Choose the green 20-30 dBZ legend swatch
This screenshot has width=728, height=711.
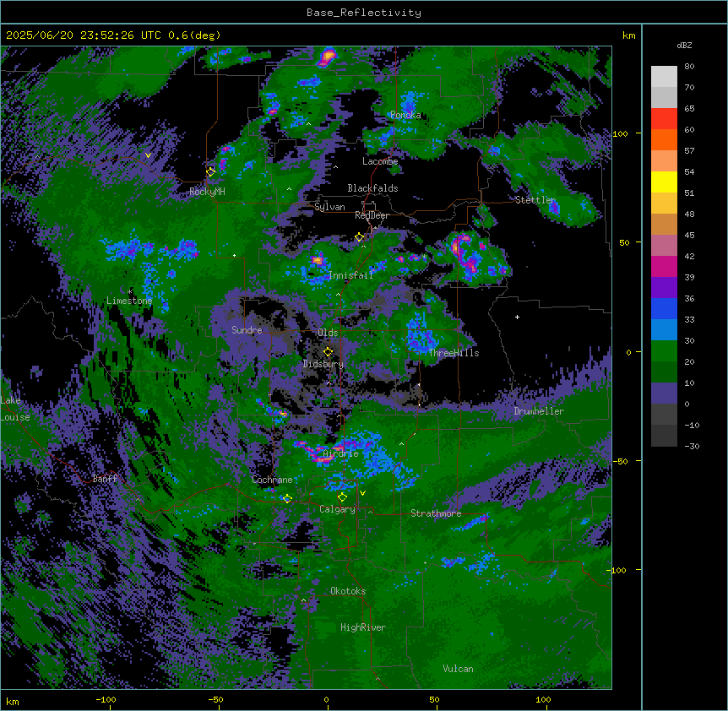[664, 351]
